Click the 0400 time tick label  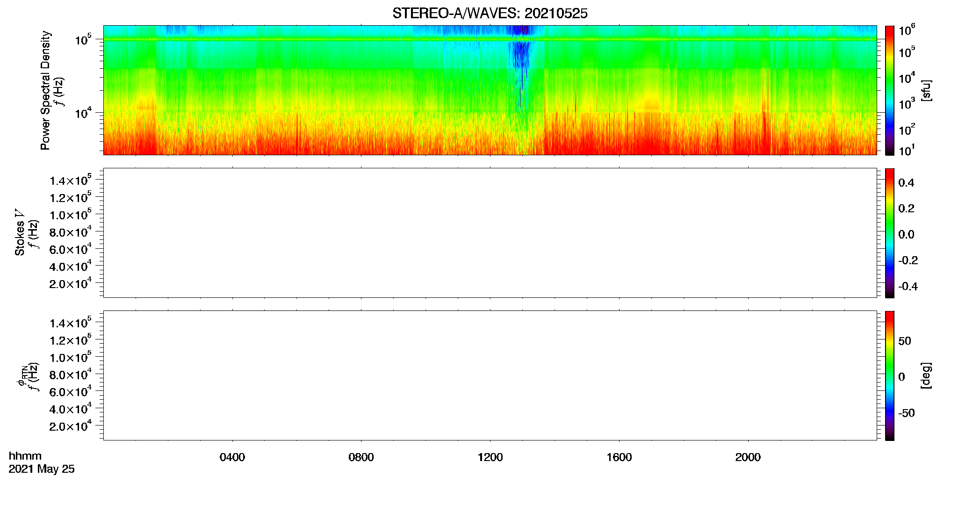(232, 457)
